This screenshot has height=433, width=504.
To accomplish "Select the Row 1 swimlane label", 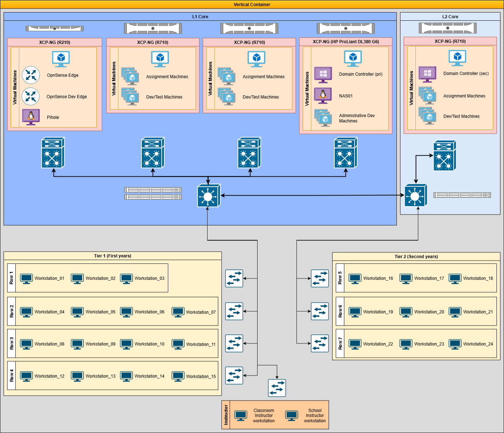I will click(x=11, y=278).
